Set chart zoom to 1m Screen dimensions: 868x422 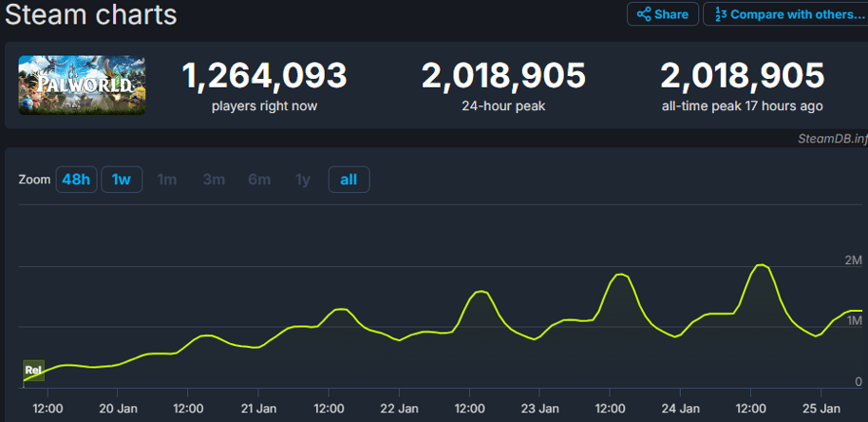click(x=167, y=180)
